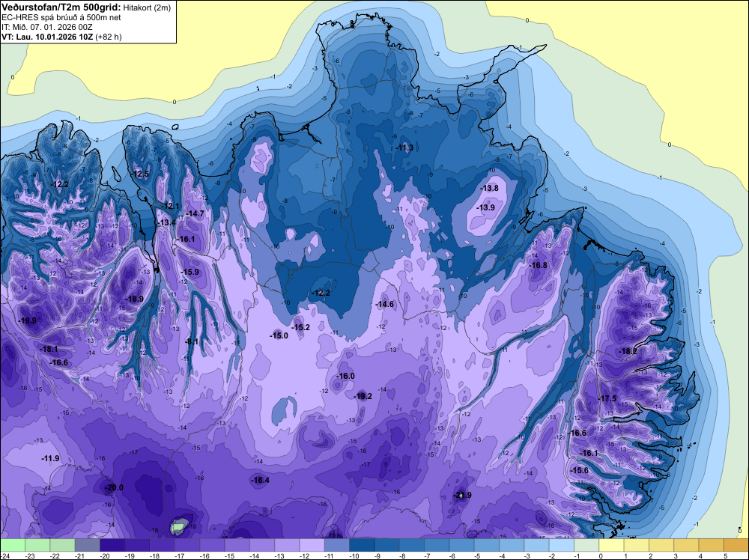Select the -12.1 temperature label
The image size is (749, 560).
169,206
